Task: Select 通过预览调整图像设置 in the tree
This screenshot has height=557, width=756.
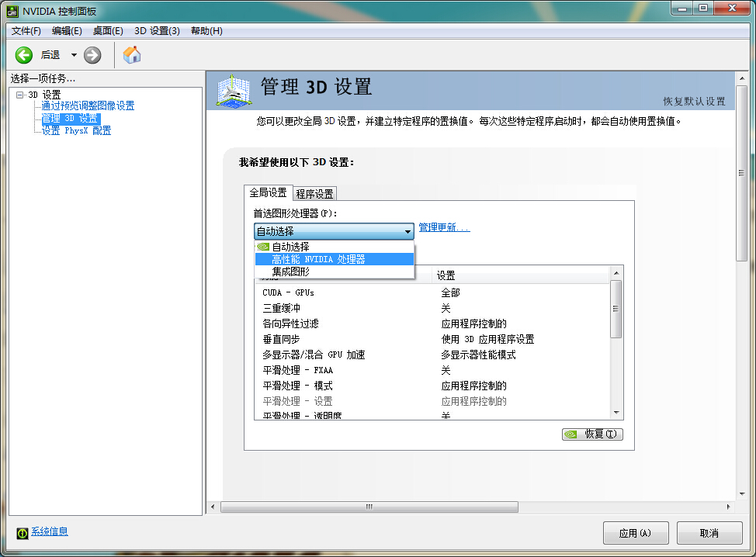Action: (88, 106)
